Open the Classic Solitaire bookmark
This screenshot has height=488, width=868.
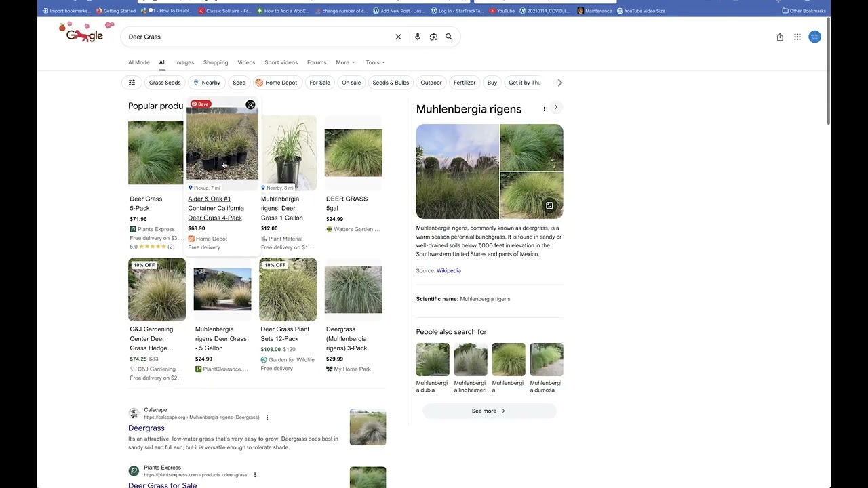pyautogui.click(x=224, y=11)
